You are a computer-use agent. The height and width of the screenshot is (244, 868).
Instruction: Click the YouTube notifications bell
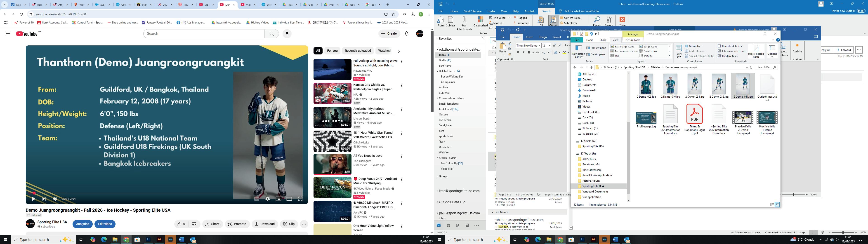(406, 34)
